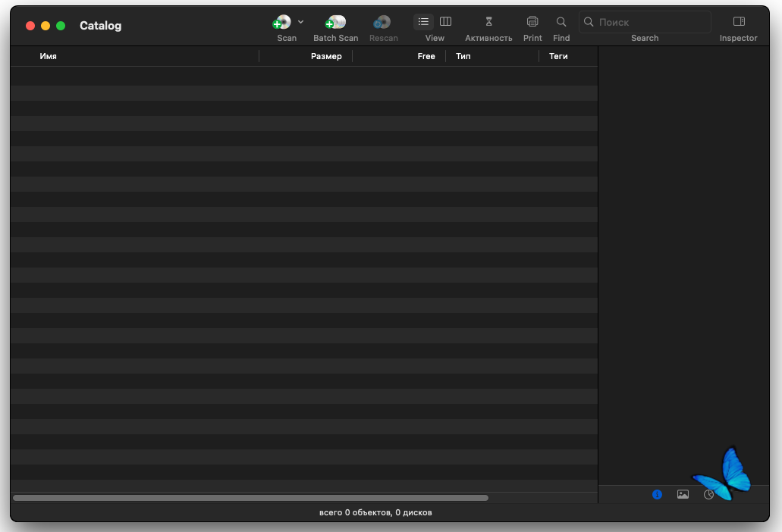Sort by the Free column header

tap(426, 56)
